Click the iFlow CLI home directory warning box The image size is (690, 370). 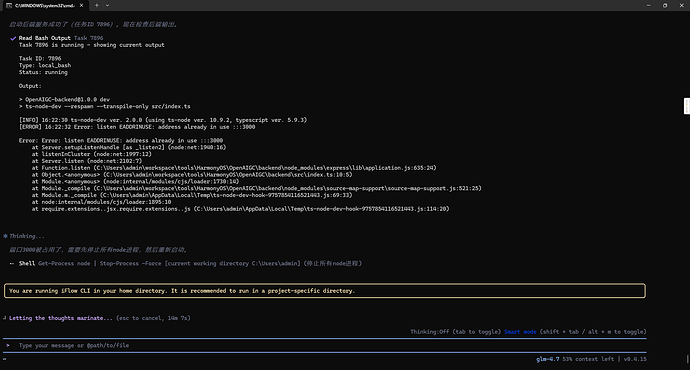[325, 291]
